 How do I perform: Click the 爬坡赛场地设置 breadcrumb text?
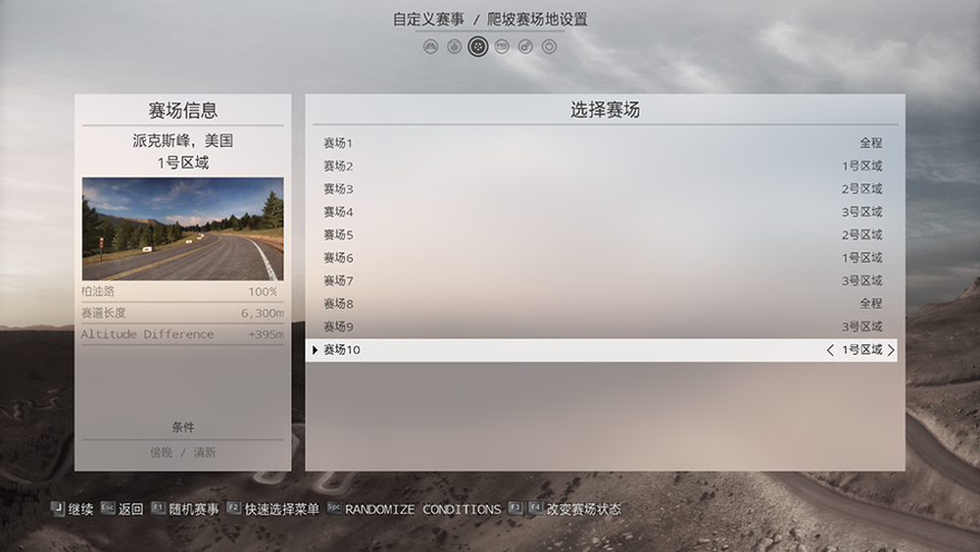pos(537,20)
